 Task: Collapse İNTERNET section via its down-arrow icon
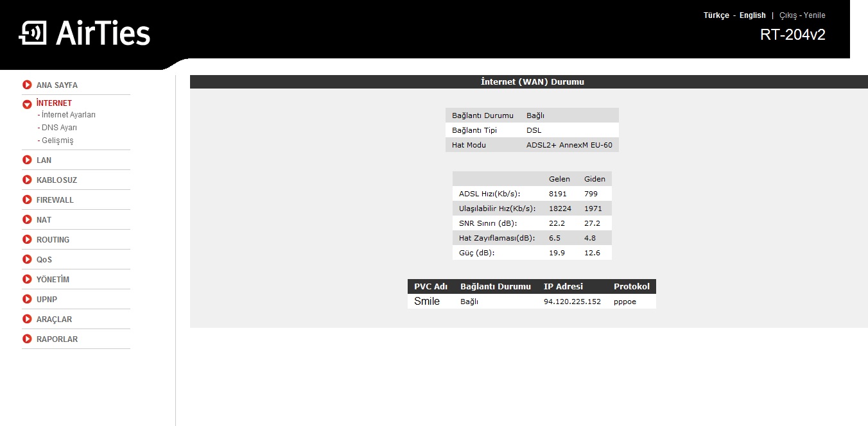27,104
